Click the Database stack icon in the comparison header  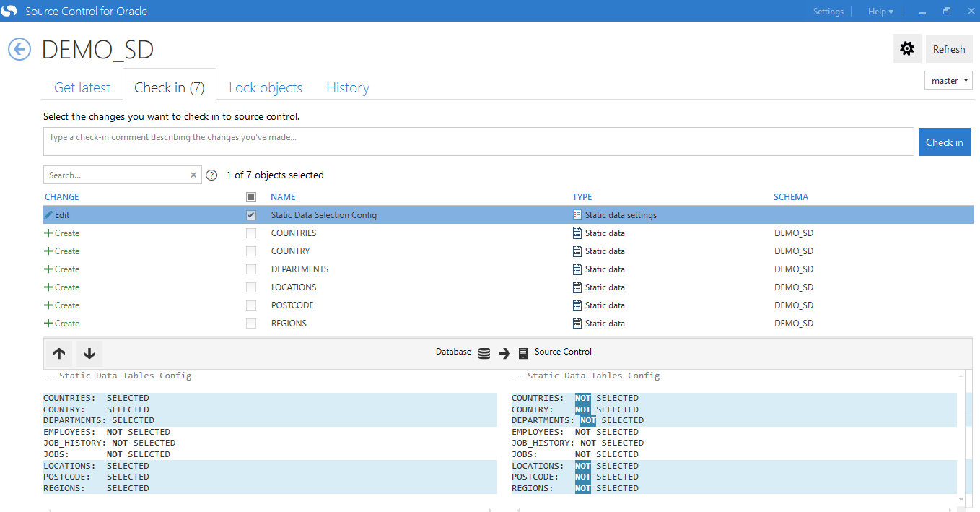pos(484,353)
